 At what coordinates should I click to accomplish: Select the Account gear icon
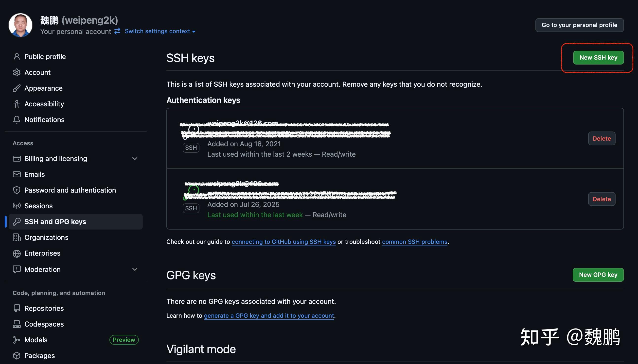[17, 72]
